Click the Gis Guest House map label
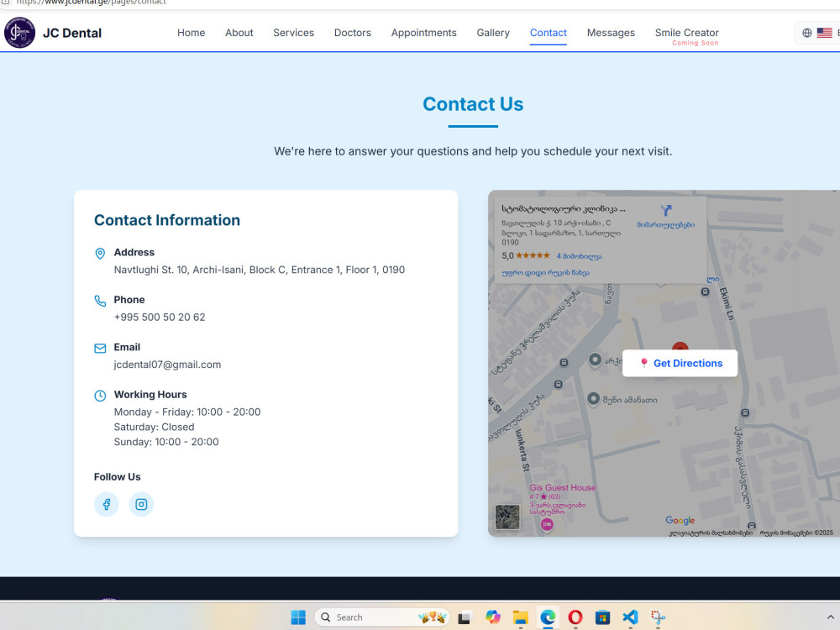 coord(563,487)
